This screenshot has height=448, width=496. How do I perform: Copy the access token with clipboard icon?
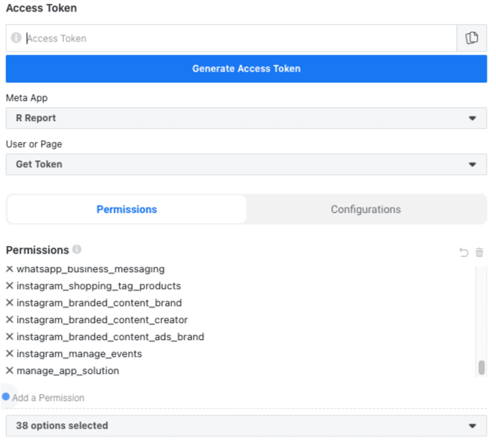(x=471, y=38)
